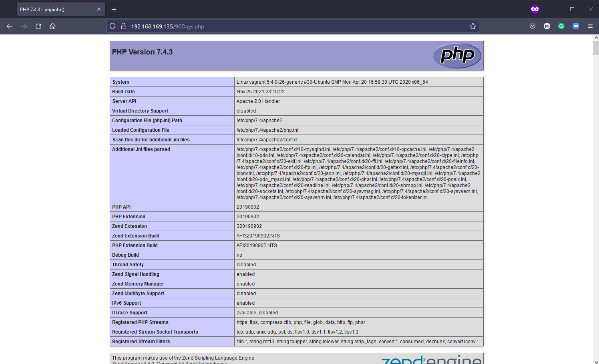Click the Zend Engine logo
The width and height of the screenshot is (599, 364).
[431, 360]
